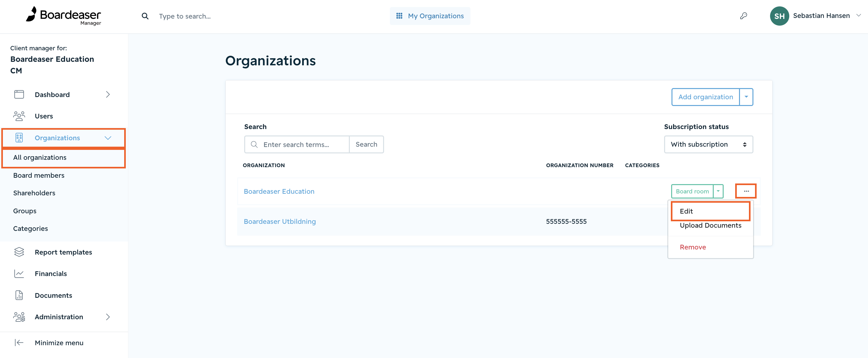The height and width of the screenshot is (358, 868).
Task: Click the ORGANIZATION column header
Action: pos(263,165)
